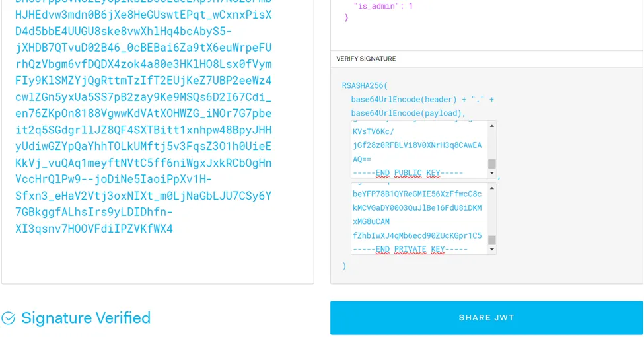Click the private key scrollbar thumb
Image resolution: width=644 pixels, height=337 pixels.
pyautogui.click(x=491, y=240)
